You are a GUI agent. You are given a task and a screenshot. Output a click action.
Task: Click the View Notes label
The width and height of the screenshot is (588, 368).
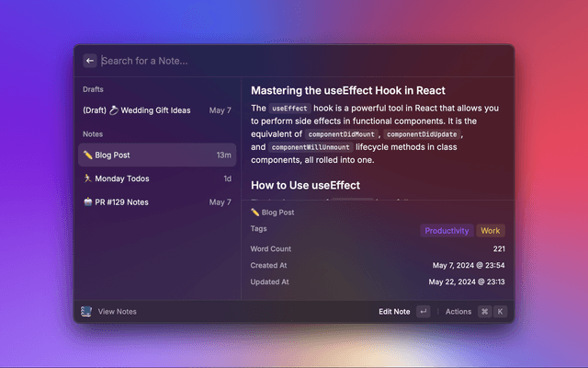(x=118, y=312)
